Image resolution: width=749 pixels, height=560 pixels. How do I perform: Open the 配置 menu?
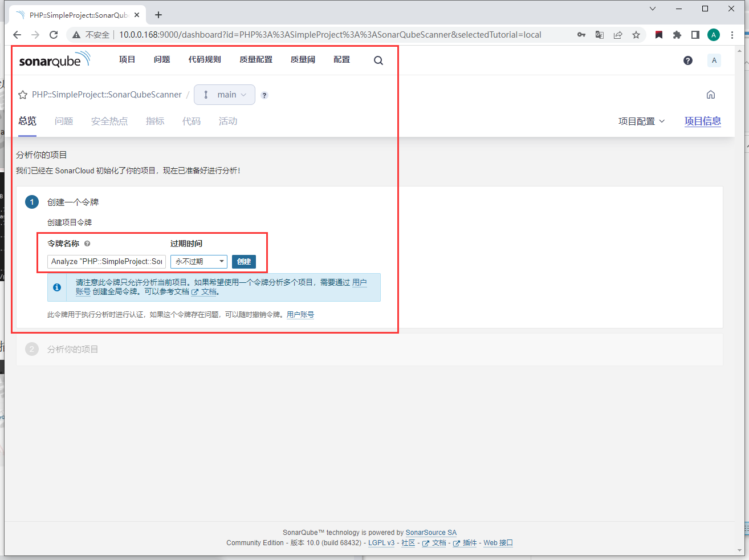(342, 59)
